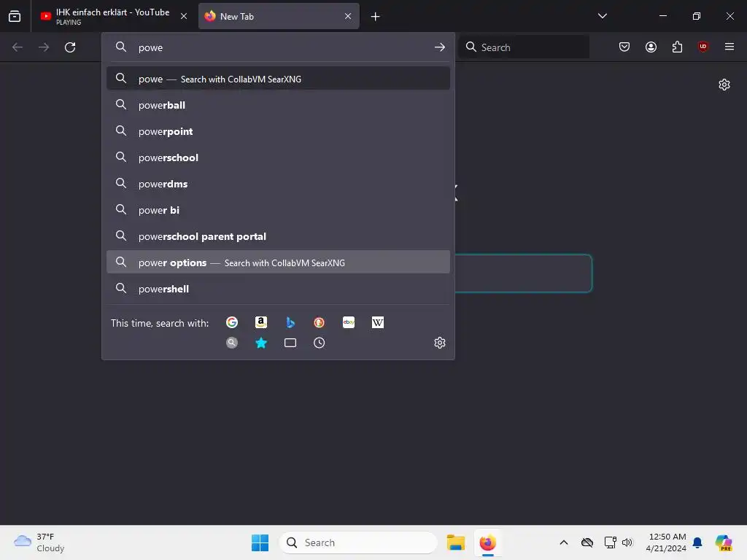Search this time with DuckDuckGo icon
Image resolution: width=747 pixels, height=560 pixels.
point(320,322)
